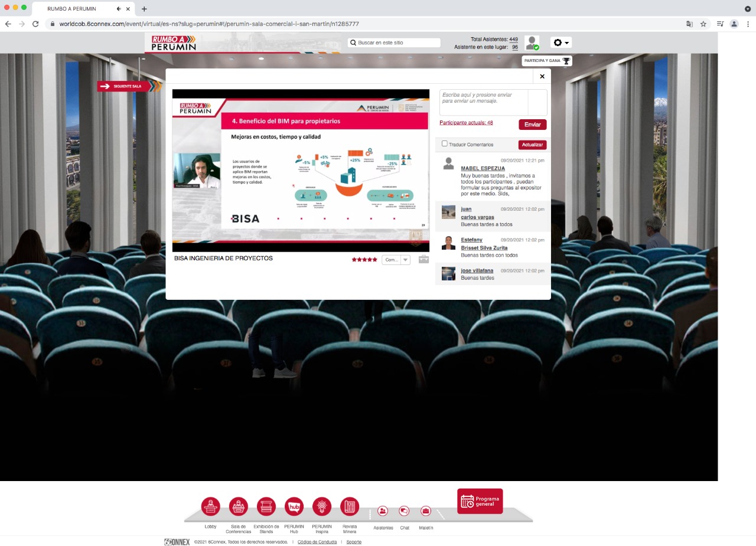Click the Google Translate icon in address bar
This screenshot has width=756, height=546.
689,24
